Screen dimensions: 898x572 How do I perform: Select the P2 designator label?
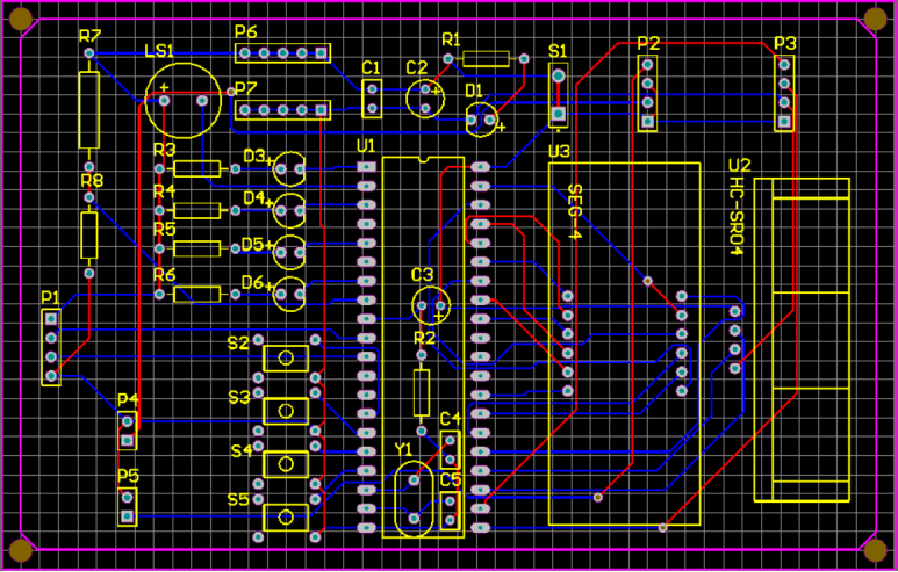coord(648,43)
